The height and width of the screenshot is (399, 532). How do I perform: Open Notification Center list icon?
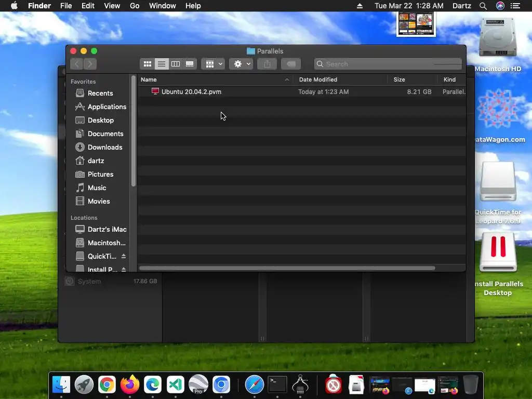click(x=515, y=6)
